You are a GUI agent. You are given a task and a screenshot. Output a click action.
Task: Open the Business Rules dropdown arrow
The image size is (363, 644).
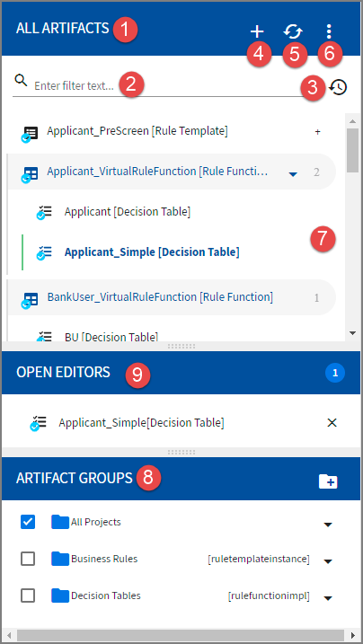(x=328, y=561)
